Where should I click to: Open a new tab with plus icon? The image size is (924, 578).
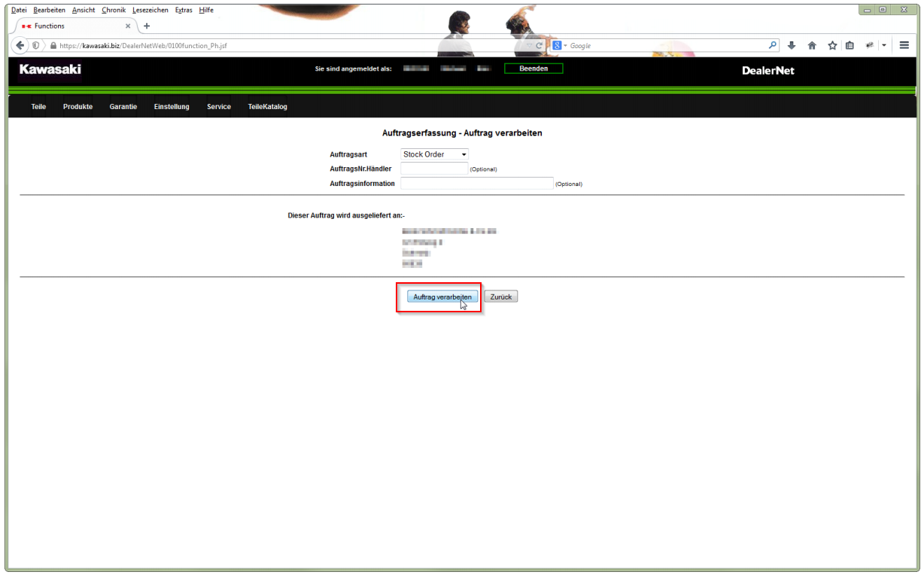pos(147,26)
